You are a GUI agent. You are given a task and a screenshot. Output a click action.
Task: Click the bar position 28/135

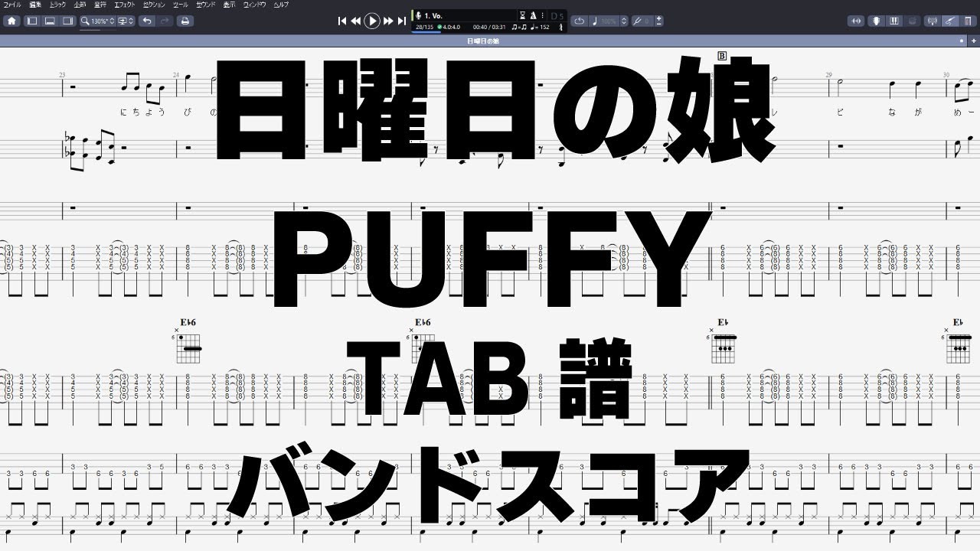tap(423, 28)
